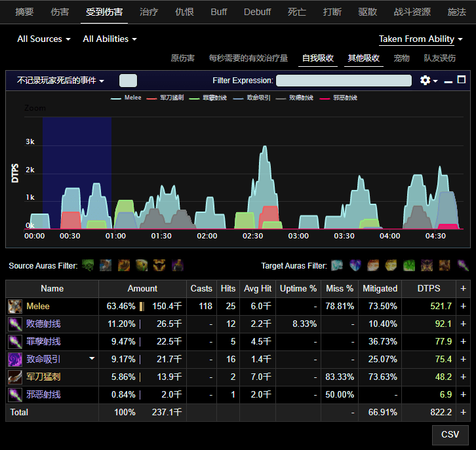Open the gear settings icon in chart bar
Screen dimensions: 476x450
point(425,81)
